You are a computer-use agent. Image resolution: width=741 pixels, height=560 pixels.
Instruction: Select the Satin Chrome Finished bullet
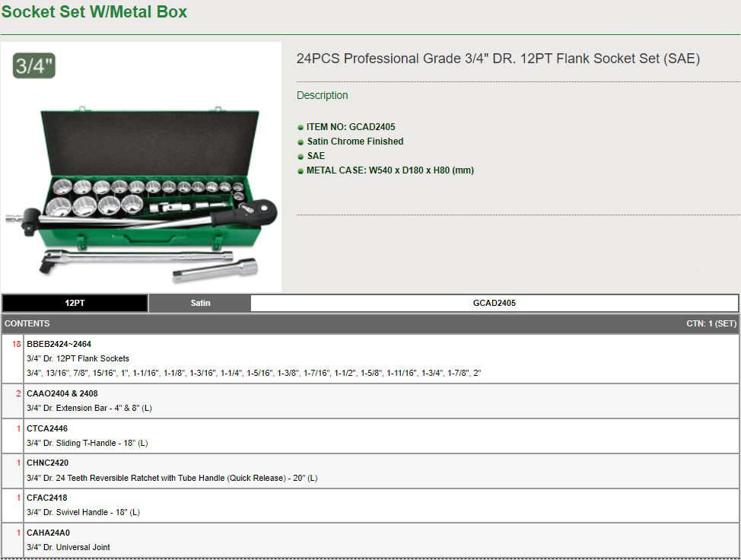[355, 142]
